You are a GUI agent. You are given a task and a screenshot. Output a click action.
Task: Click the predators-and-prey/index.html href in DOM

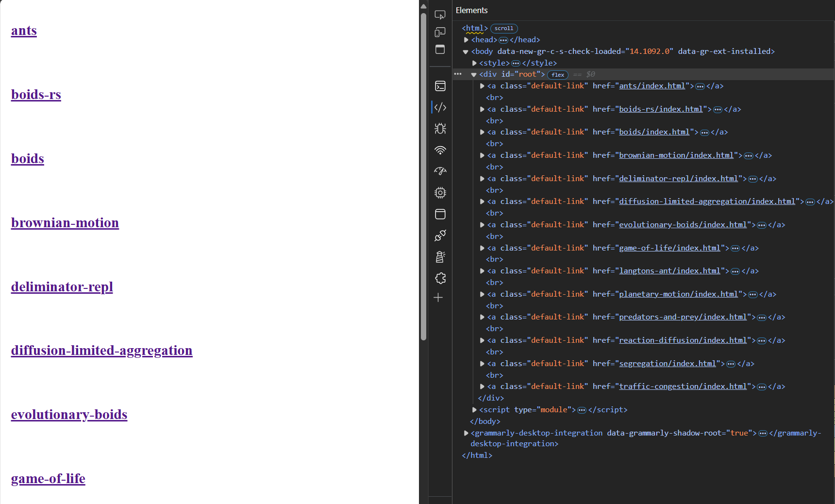(683, 317)
